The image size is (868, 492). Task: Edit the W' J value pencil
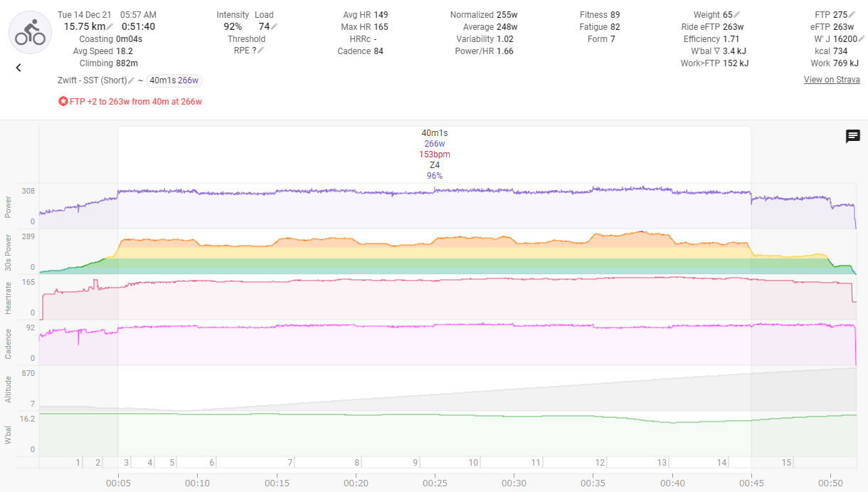pyautogui.click(x=862, y=39)
